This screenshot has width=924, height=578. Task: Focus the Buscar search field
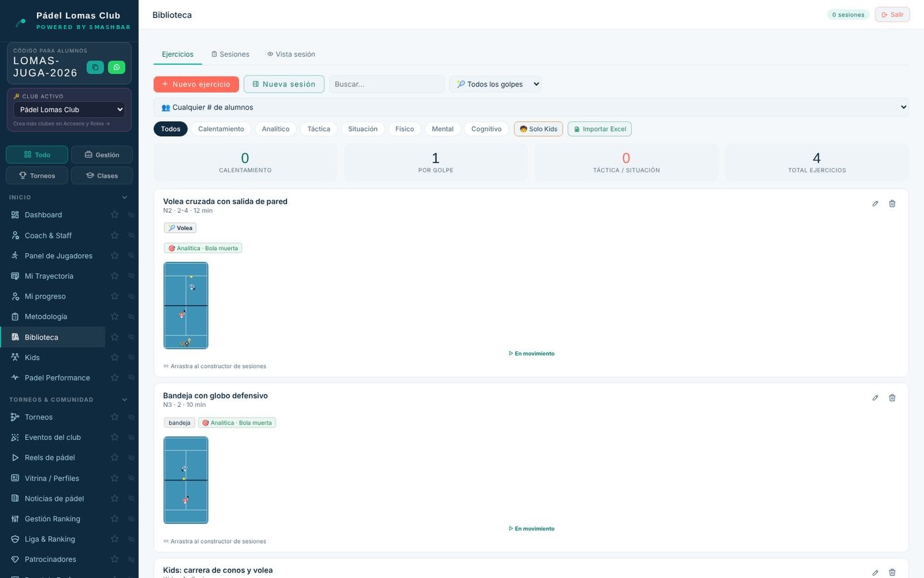(387, 84)
